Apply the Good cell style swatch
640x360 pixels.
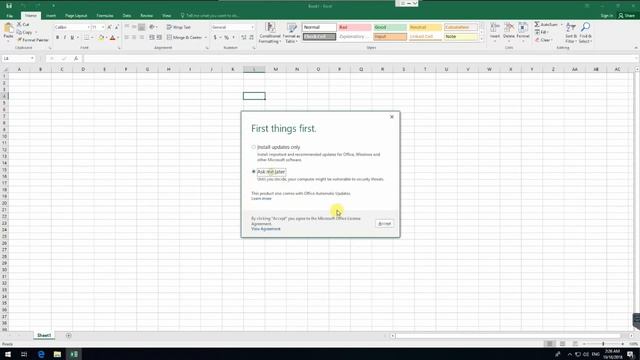pyautogui.click(x=389, y=27)
